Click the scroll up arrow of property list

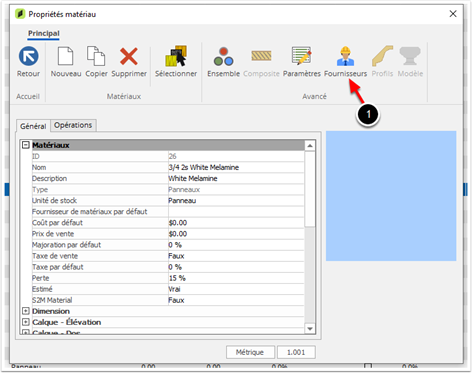[310, 146]
